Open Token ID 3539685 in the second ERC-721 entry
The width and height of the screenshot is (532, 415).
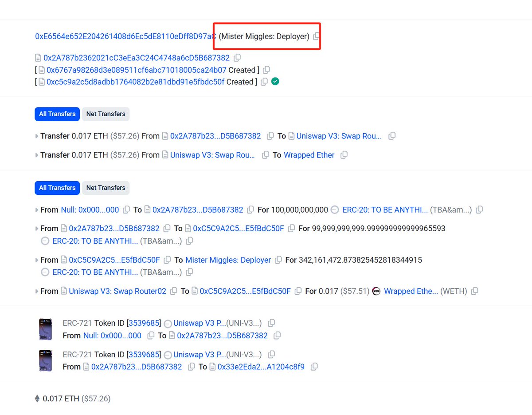pos(144,355)
